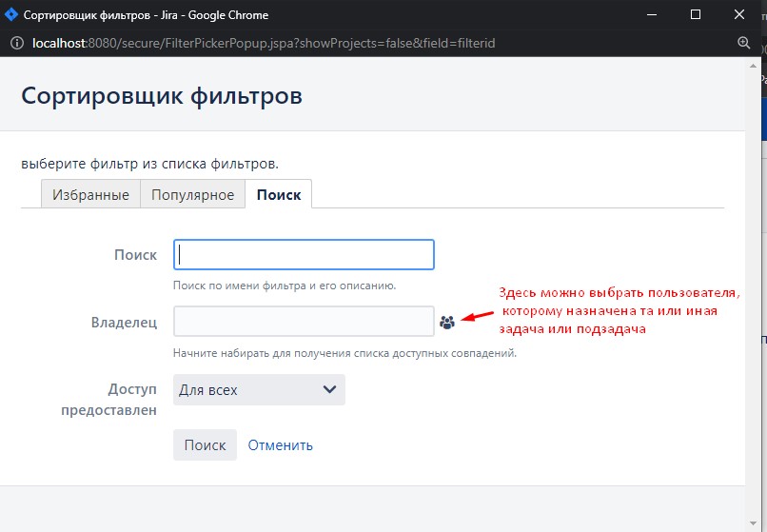Maximize the Chrome popup window
Viewport: 767px width, 532px height.
[695, 14]
